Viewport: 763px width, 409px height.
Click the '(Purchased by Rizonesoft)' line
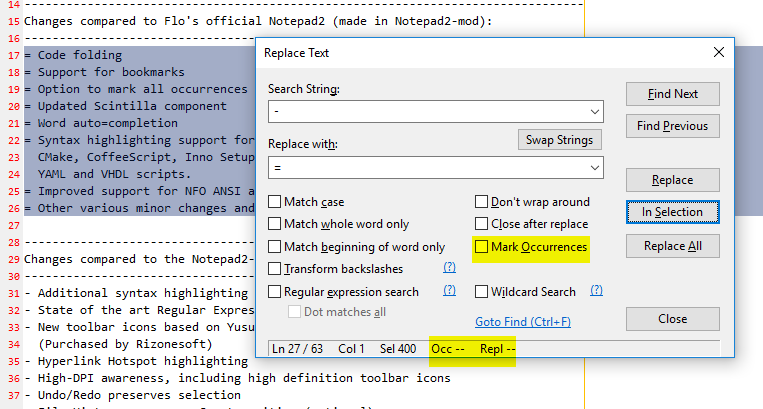point(126,344)
